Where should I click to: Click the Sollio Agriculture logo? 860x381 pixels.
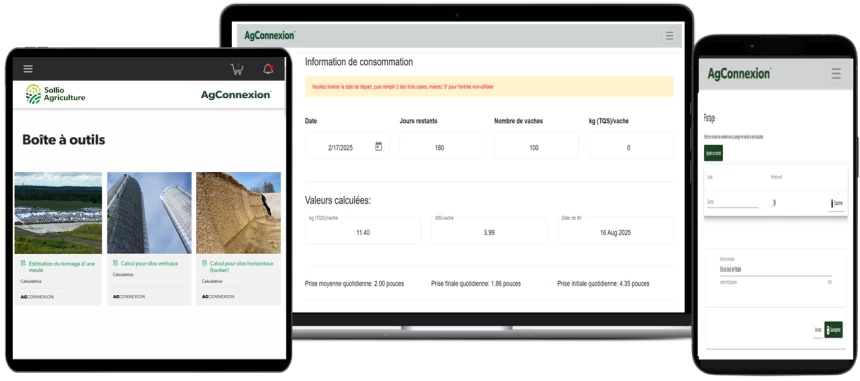pyautogui.click(x=55, y=94)
